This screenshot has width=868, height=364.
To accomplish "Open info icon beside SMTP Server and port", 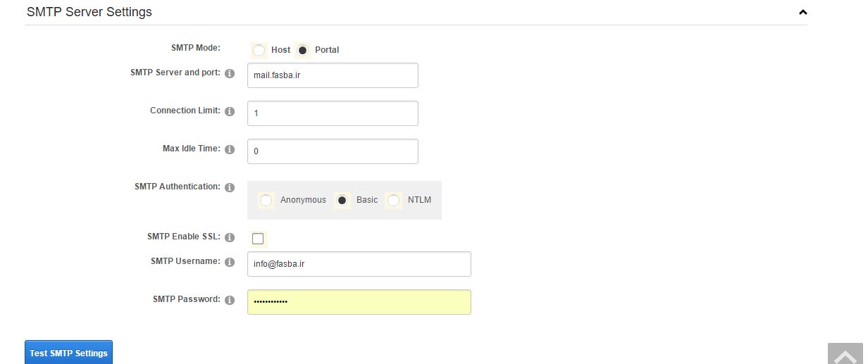I will coord(230,73).
